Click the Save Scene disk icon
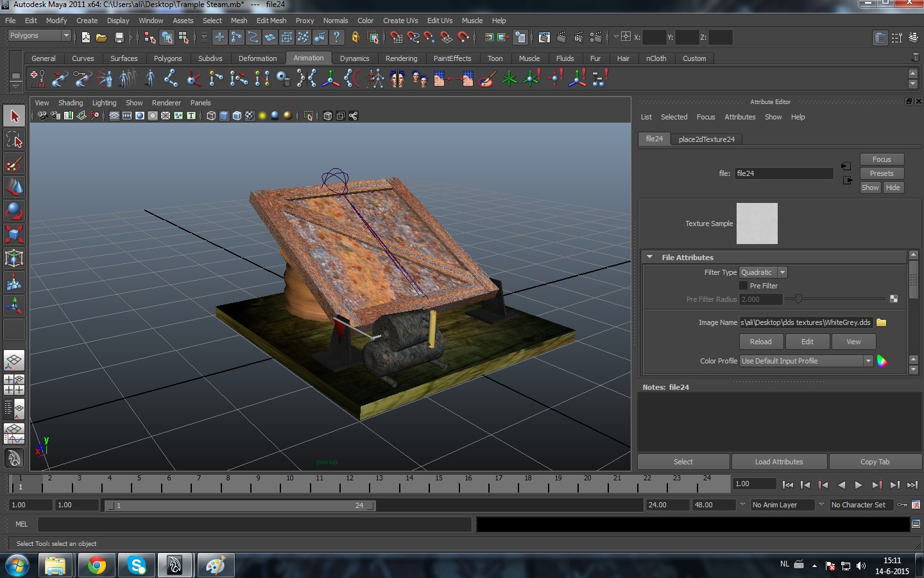The width and height of the screenshot is (924, 578). [119, 37]
